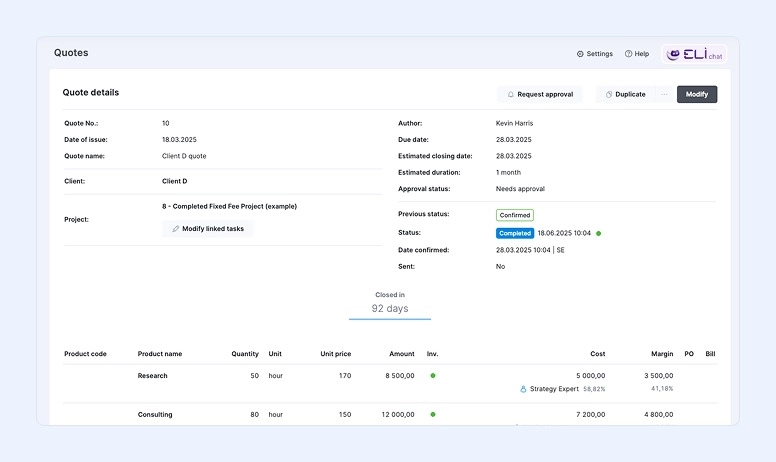Click the Strategy Expert person icon
The width and height of the screenshot is (776, 462).
(x=523, y=389)
